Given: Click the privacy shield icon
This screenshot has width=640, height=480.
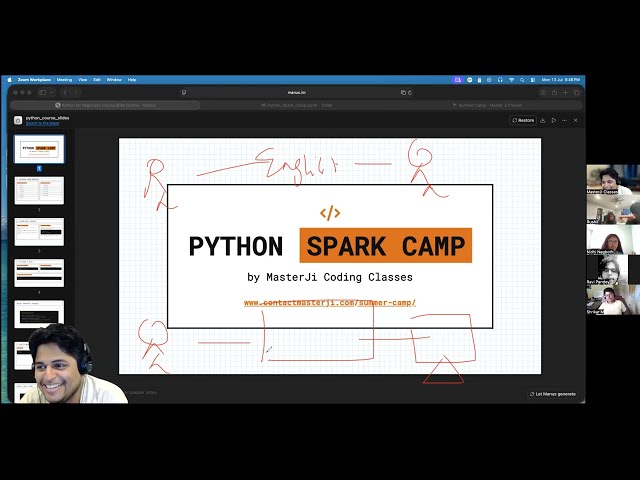Looking at the screenshot, I should (x=184, y=93).
